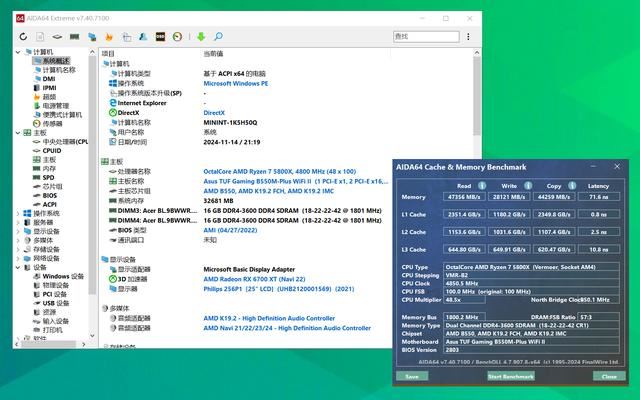Image resolution: width=640 pixels, height=400 pixels.
Task: Open the OSD panel toolbar icon
Action: (160, 37)
